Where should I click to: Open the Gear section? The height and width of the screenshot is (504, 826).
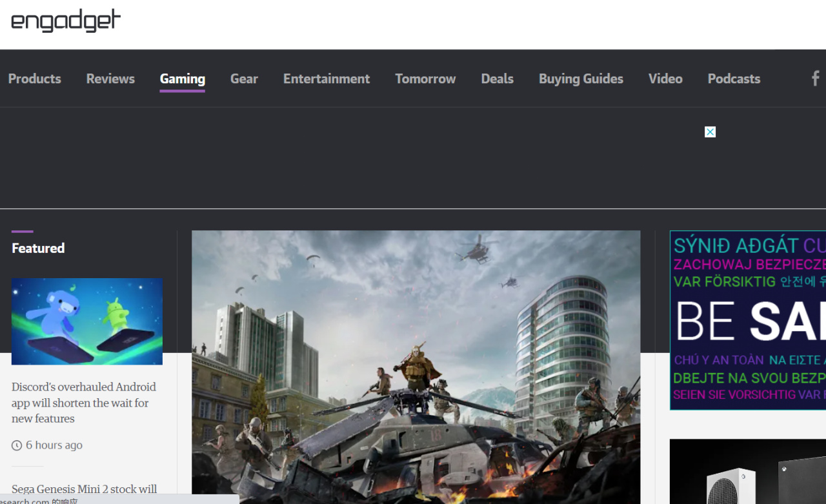(x=244, y=79)
